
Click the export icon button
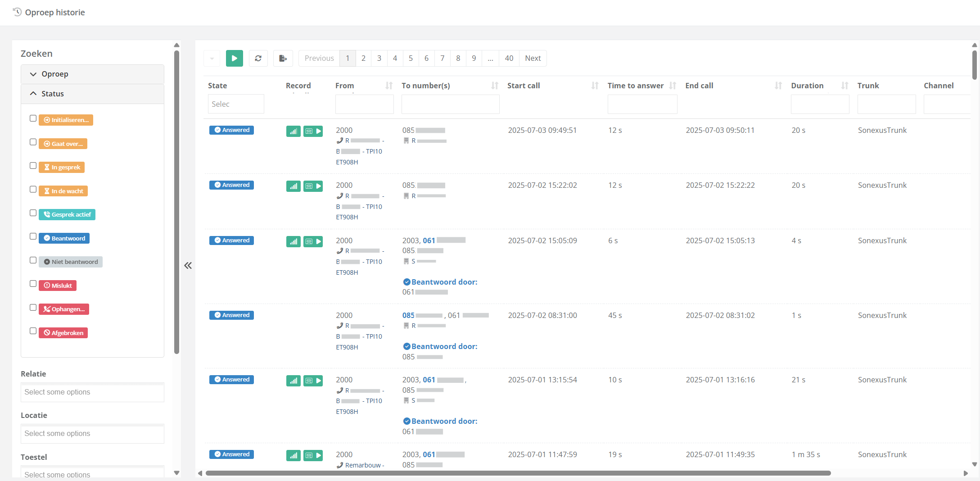tap(283, 58)
